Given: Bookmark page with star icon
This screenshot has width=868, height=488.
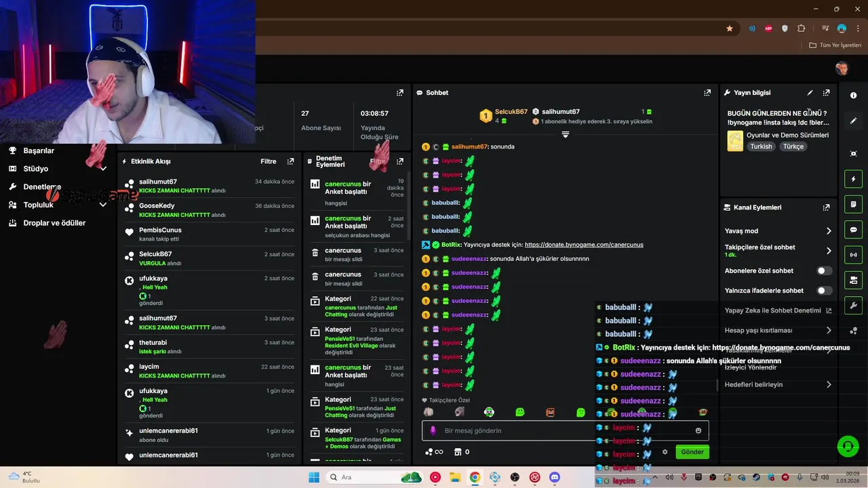Looking at the screenshot, I should click(730, 28).
